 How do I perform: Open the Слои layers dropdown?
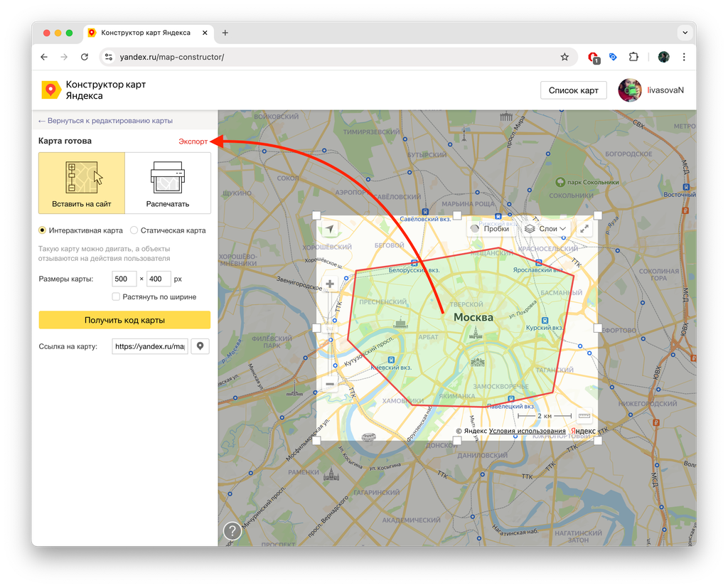[545, 228]
